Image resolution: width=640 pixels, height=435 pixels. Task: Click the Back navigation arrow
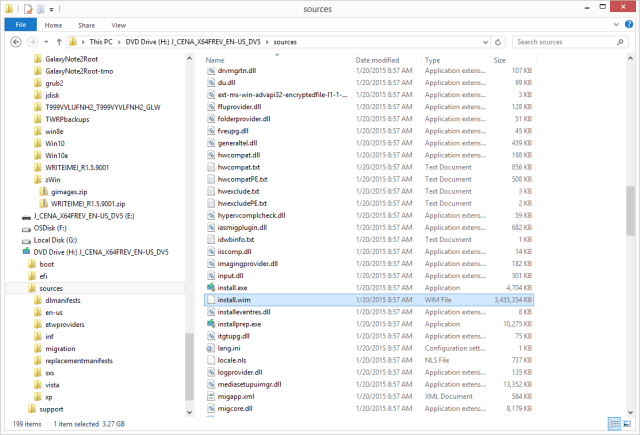(16, 42)
